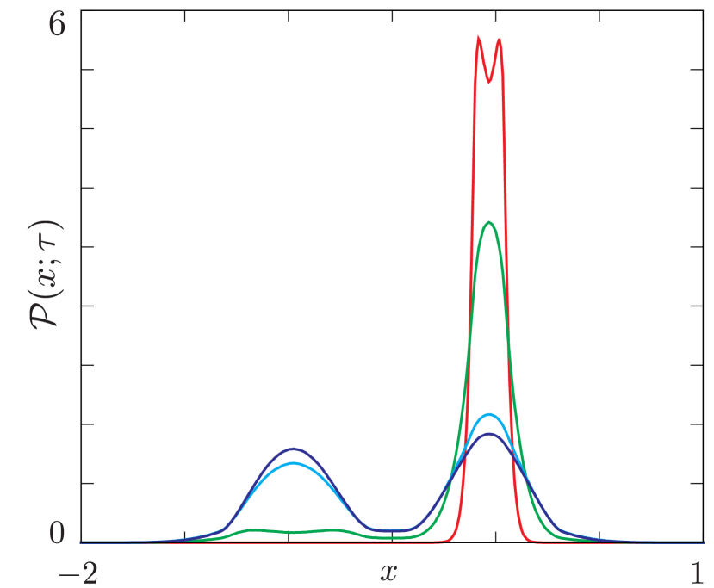This screenshot has height=588, width=714.
Task: Pick the red curve's steep falling right flank
Action: 510,258
